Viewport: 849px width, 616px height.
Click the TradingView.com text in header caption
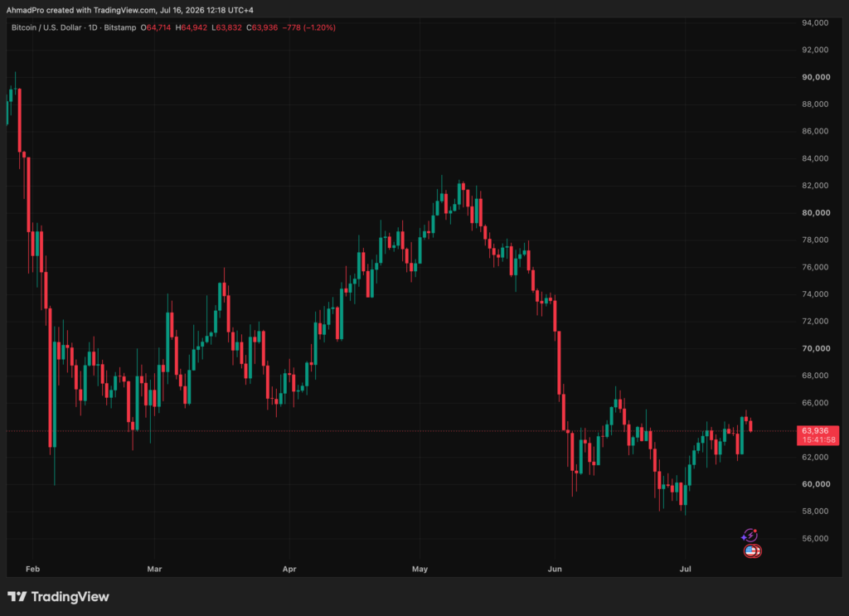coord(124,10)
